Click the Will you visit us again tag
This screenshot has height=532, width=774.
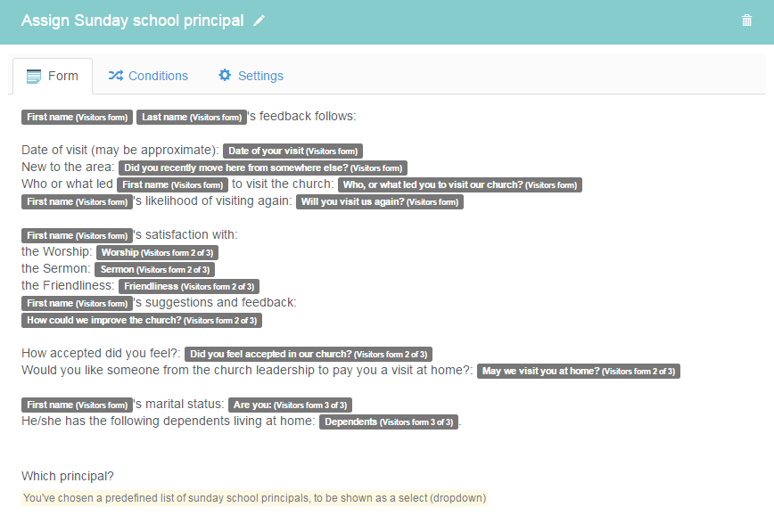(380, 202)
